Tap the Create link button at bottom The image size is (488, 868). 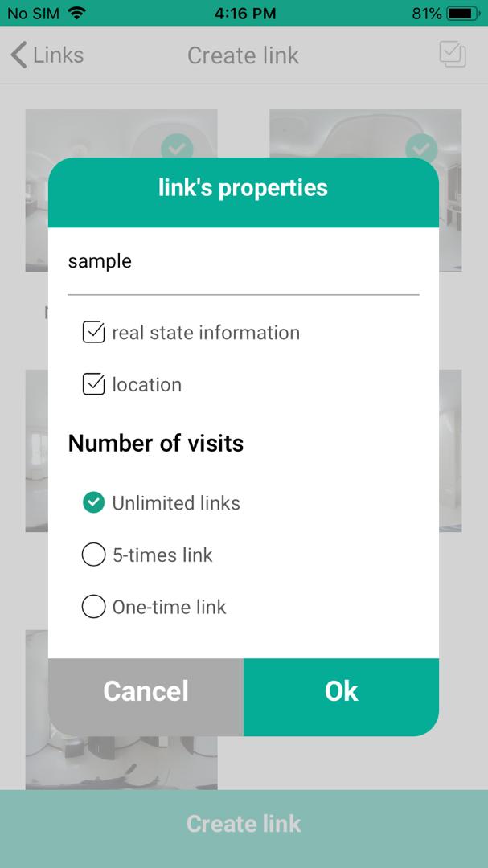pyautogui.click(x=244, y=825)
